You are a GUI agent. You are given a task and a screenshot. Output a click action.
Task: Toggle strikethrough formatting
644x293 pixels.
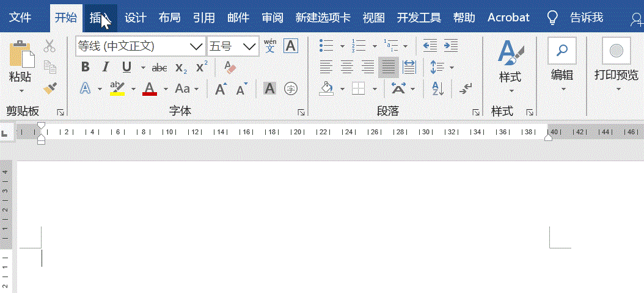point(159,67)
